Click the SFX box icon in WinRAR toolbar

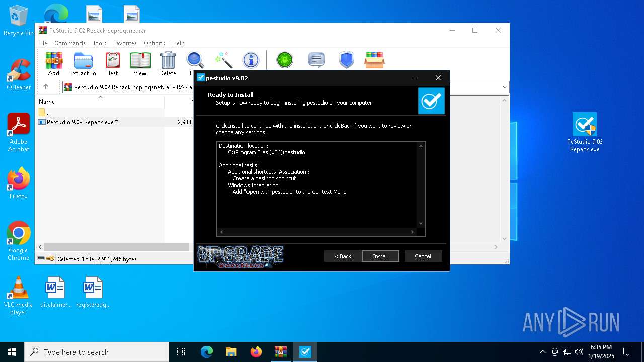point(374,60)
